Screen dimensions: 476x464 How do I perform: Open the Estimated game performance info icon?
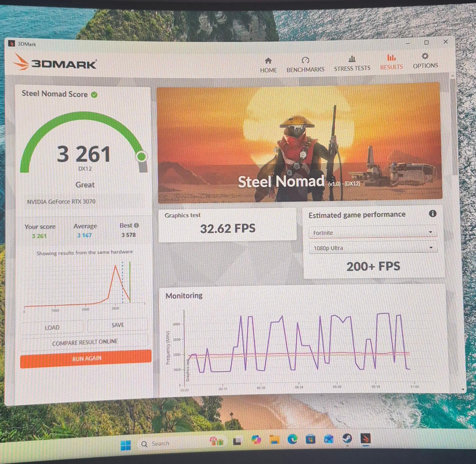click(x=432, y=213)
